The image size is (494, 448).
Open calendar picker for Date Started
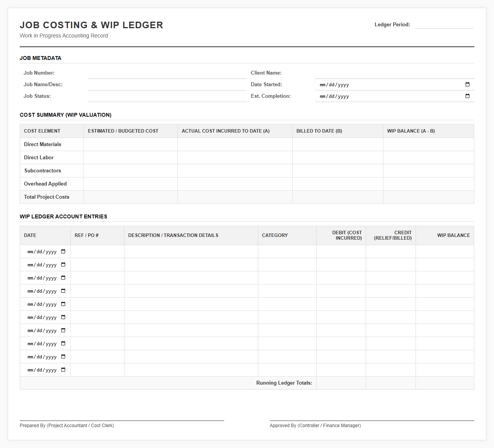click(467, 84)
